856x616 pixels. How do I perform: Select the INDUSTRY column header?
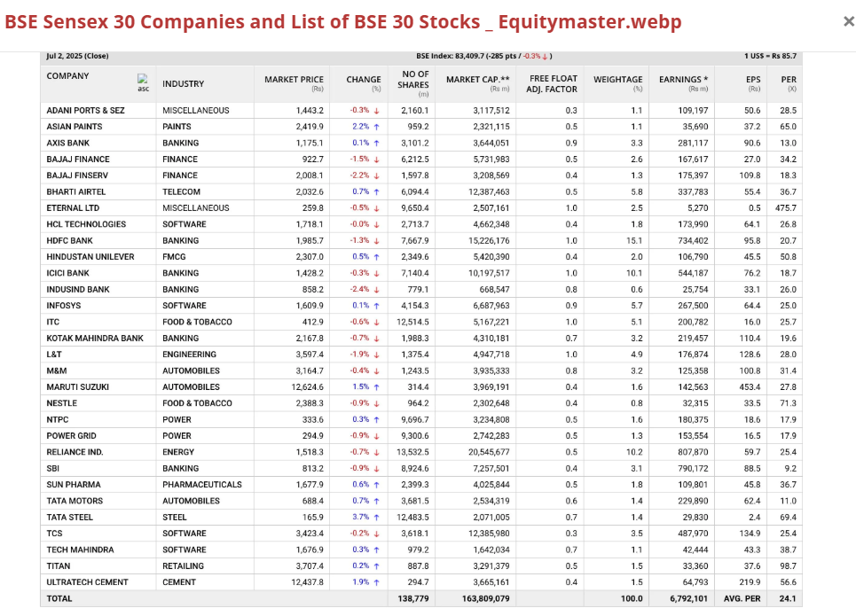tap(183, 83)
